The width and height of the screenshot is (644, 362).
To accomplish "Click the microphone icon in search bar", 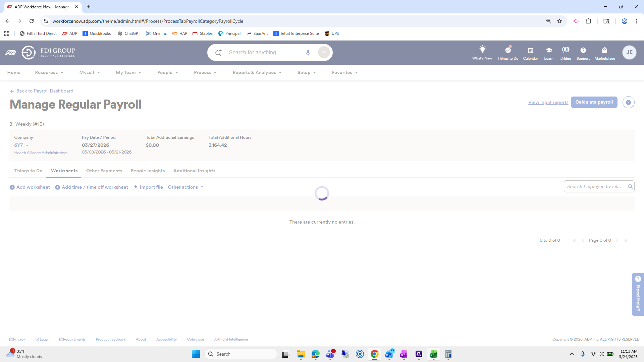I will click(x=308, y=53).
